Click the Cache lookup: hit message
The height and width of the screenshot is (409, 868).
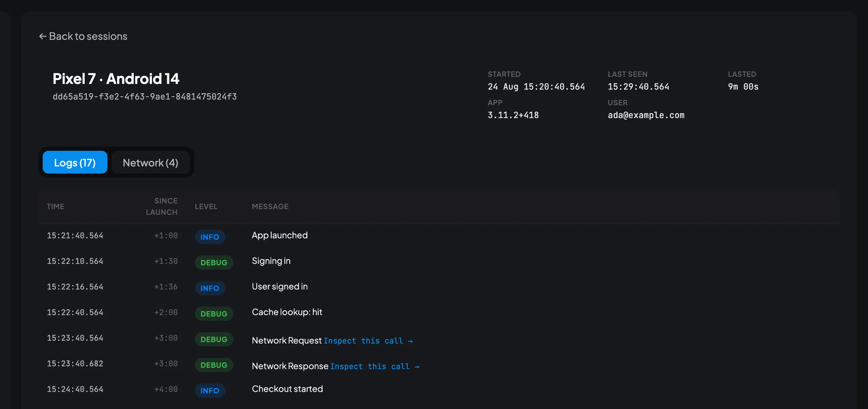[287, 312]
